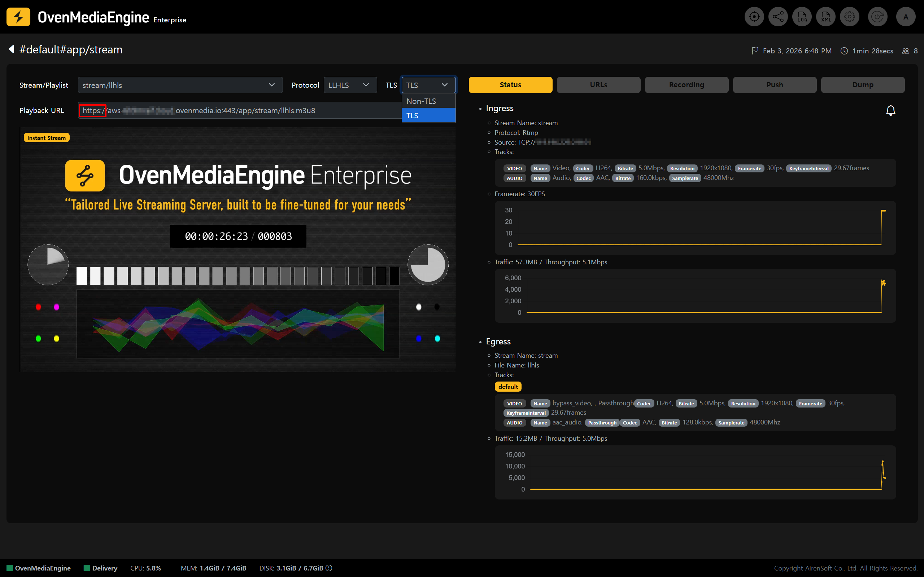Click the restart power icon
This screenshot has width=924, height=577.
877,17
